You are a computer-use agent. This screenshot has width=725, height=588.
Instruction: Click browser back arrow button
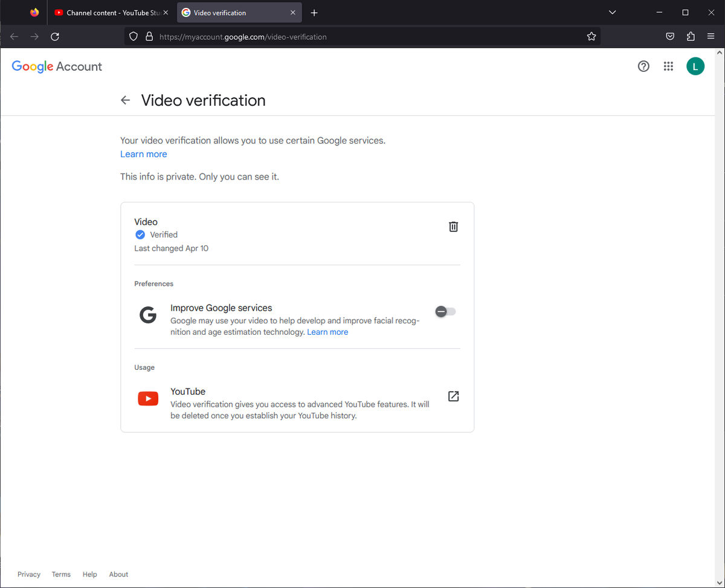point(14,37)
